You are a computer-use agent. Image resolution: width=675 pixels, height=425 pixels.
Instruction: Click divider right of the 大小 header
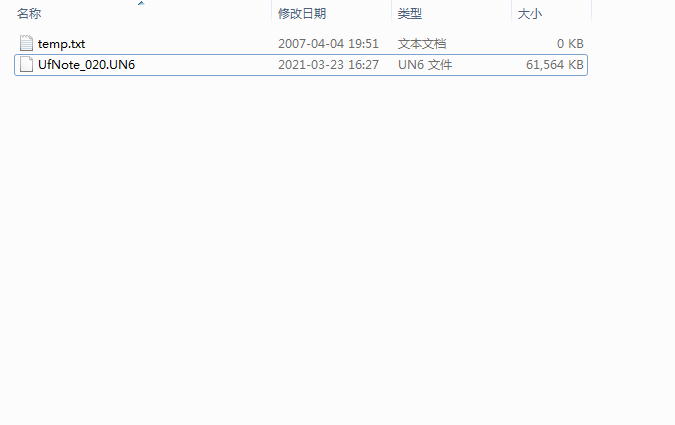point(591,13)
